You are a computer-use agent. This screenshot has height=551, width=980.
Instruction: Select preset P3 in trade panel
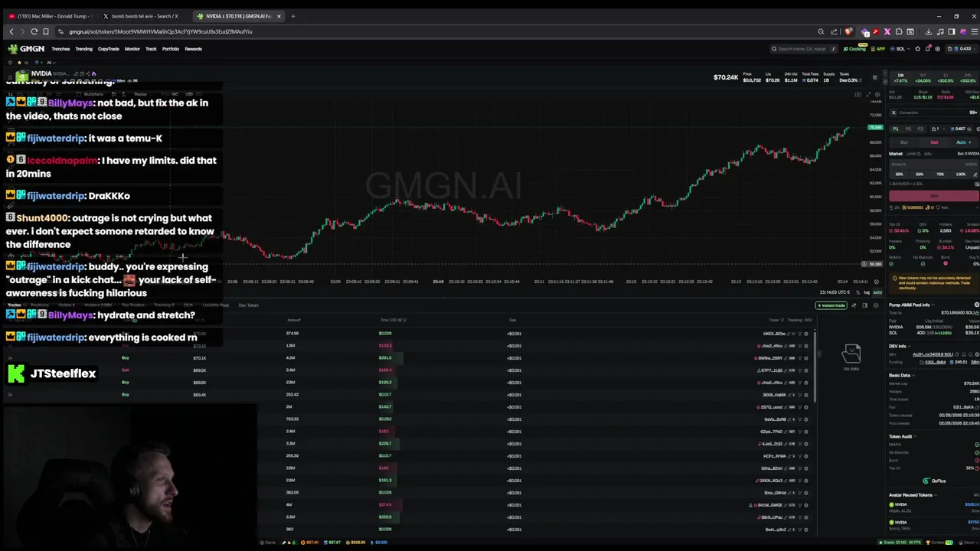[920, 129]
